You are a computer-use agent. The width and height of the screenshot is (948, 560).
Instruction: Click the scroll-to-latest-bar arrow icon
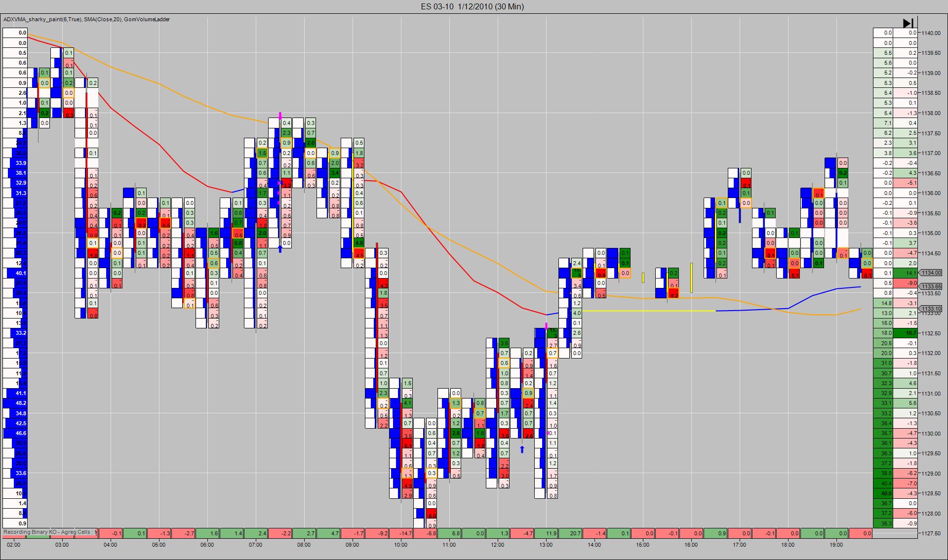(x=908, y=23)
